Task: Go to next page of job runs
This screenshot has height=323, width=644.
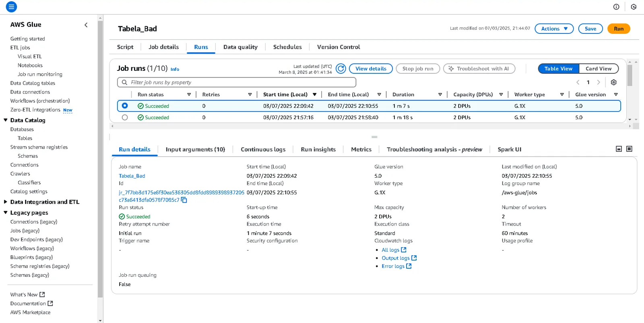Action: [599, 82]
